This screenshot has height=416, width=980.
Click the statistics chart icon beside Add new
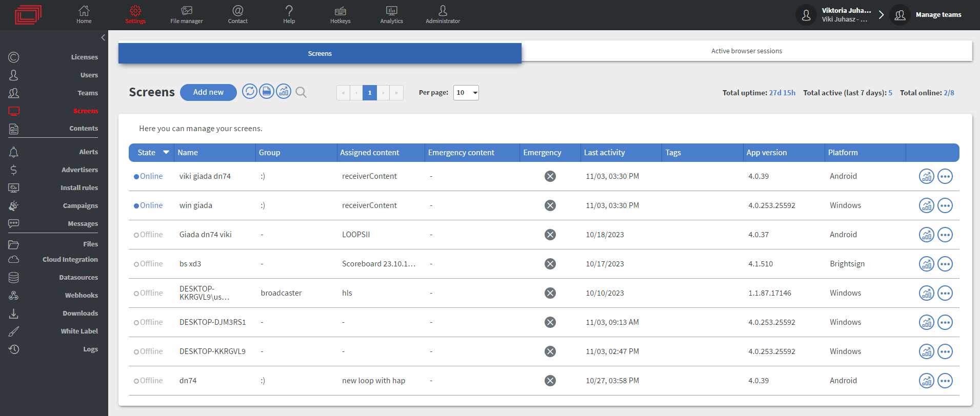(284, 92)
